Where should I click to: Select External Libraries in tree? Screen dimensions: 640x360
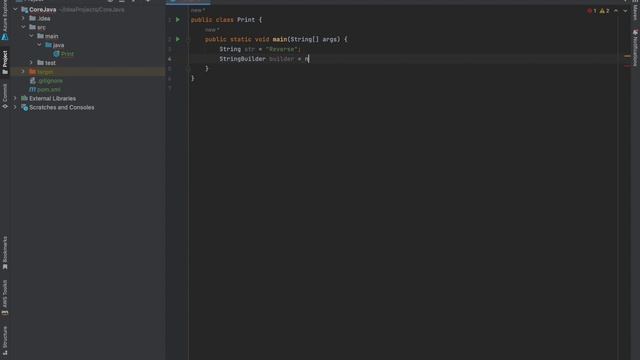[52, 98]
